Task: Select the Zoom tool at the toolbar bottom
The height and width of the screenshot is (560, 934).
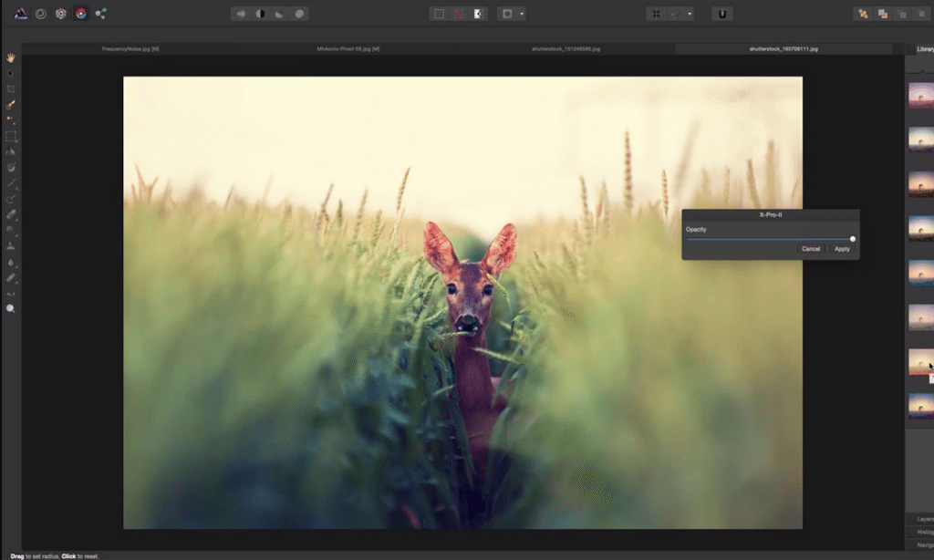Action: click(11, 308)
